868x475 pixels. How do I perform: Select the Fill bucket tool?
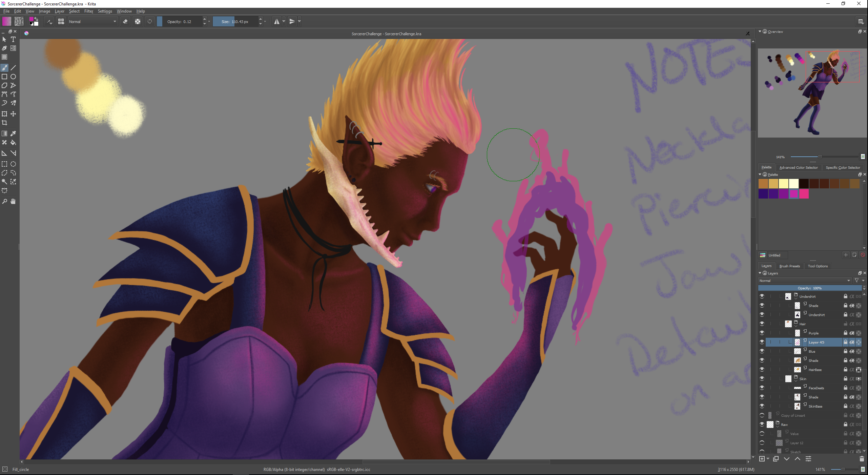[13, 143]
